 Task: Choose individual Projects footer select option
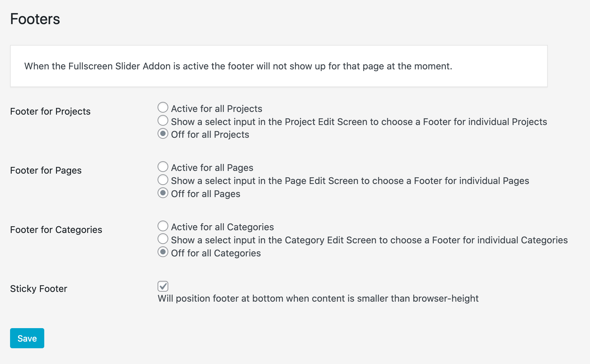pos(163,120)
